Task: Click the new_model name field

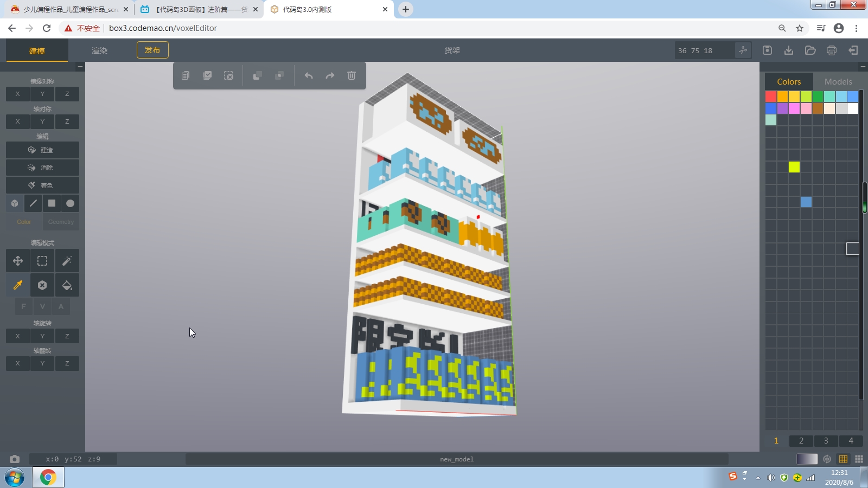Action: click(x=457, y=459)
